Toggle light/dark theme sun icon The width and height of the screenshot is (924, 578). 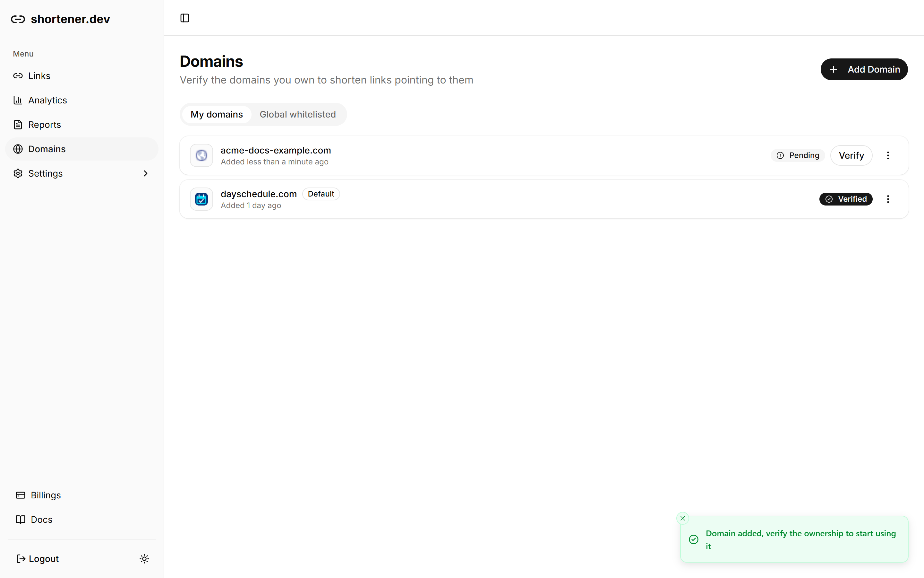pyautogui.click(x=144, y=559)
